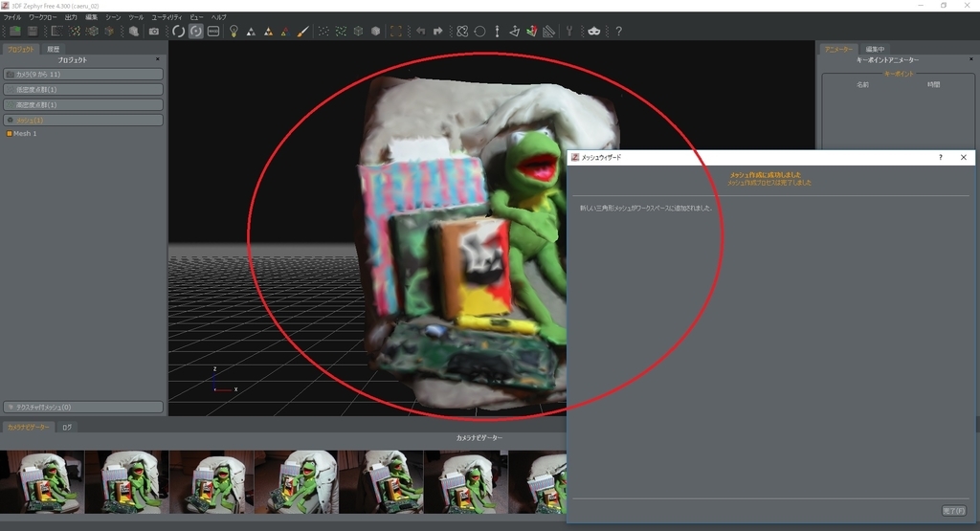Open the ワークフロー menu
The height and width of the screenshot is (531, 980).
[43, 17]
